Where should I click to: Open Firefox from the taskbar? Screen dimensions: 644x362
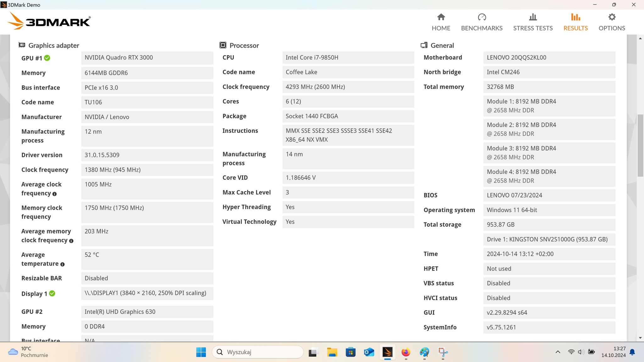(x=406, y=352)
